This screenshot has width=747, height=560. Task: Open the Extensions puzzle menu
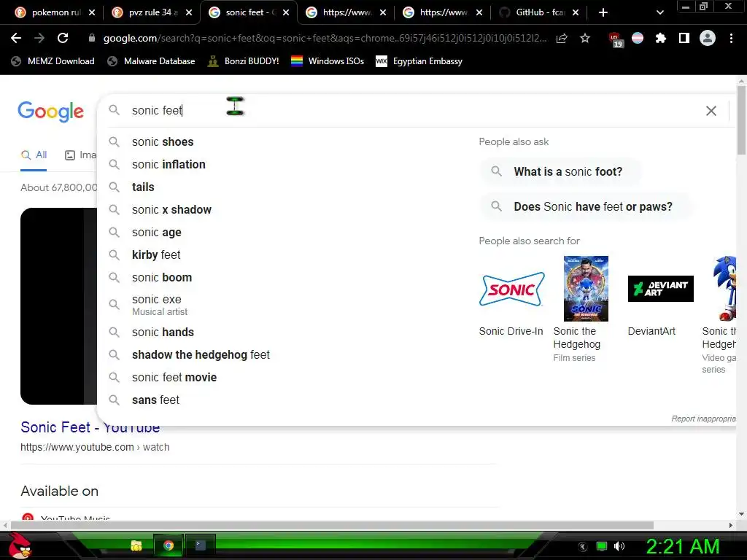click(x=660, y=38)
